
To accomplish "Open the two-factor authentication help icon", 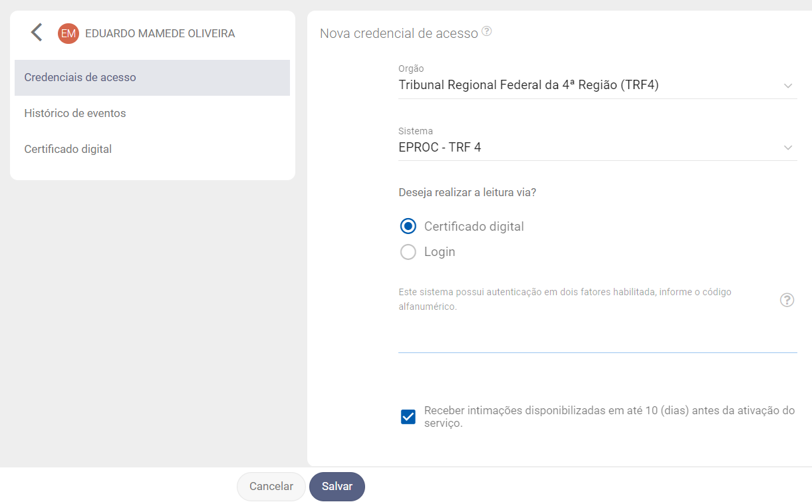I will (787, 300).
